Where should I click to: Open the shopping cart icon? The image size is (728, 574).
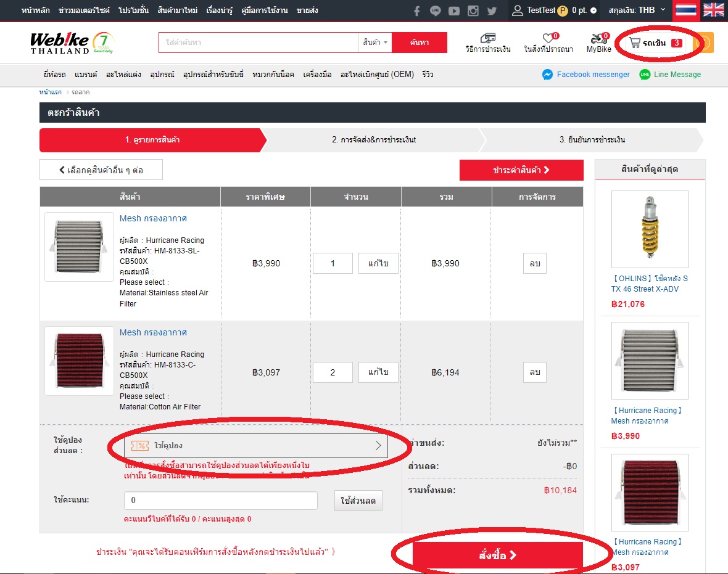click(x=635, y=43)
